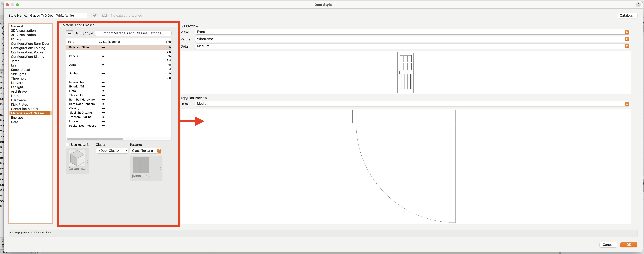Click Import Materials and Classes Settings button

(x=133, y=33)
